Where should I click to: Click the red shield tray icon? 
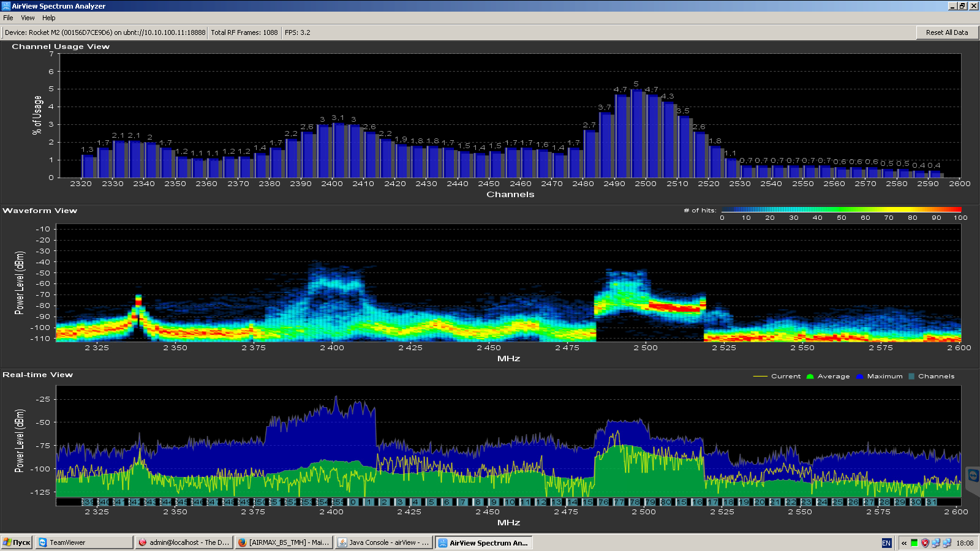[x=925, y=543]
